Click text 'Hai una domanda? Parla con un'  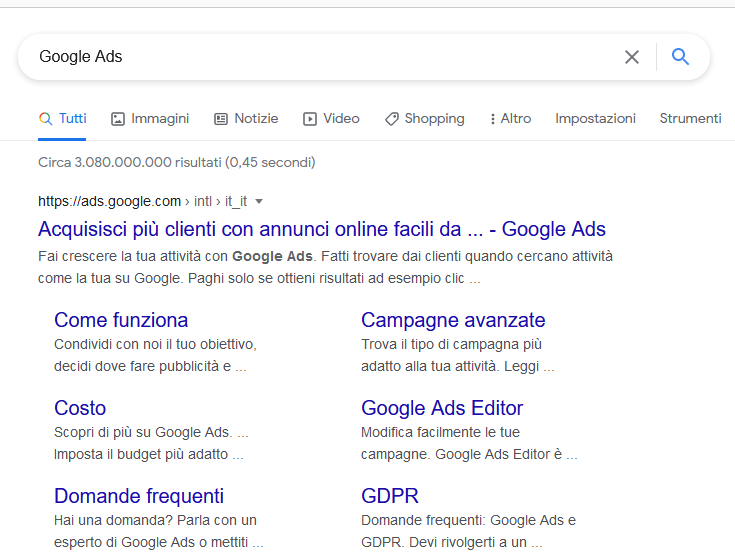coord(155,520)
